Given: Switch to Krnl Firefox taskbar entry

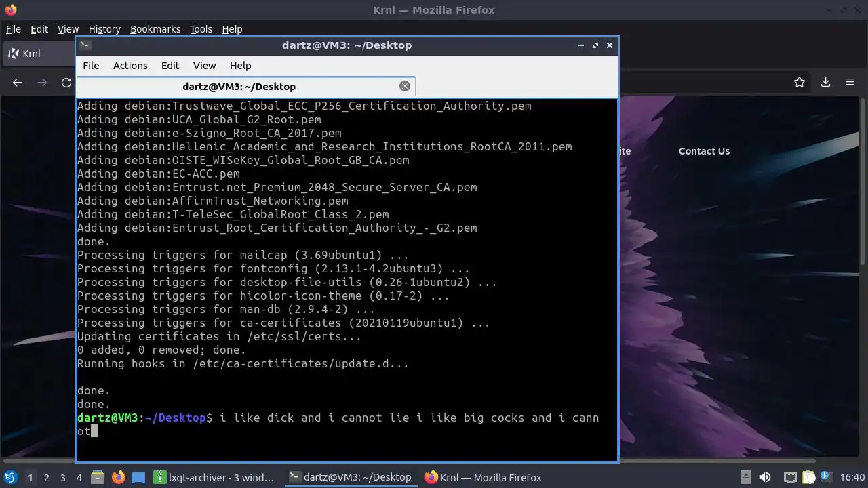Looking at the screenshot, I should tap(484, 477).
